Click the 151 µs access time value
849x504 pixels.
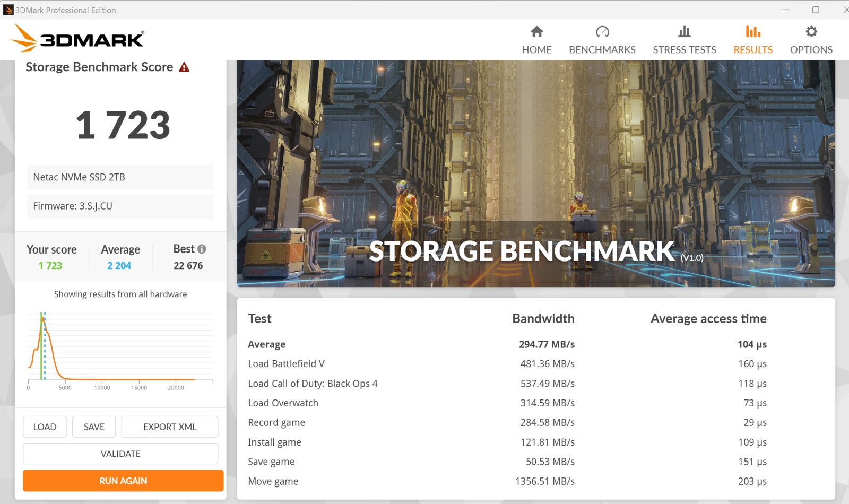coord(752,462)
